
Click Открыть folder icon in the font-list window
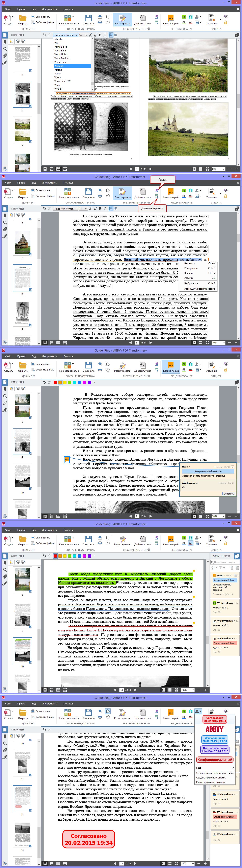23,18
